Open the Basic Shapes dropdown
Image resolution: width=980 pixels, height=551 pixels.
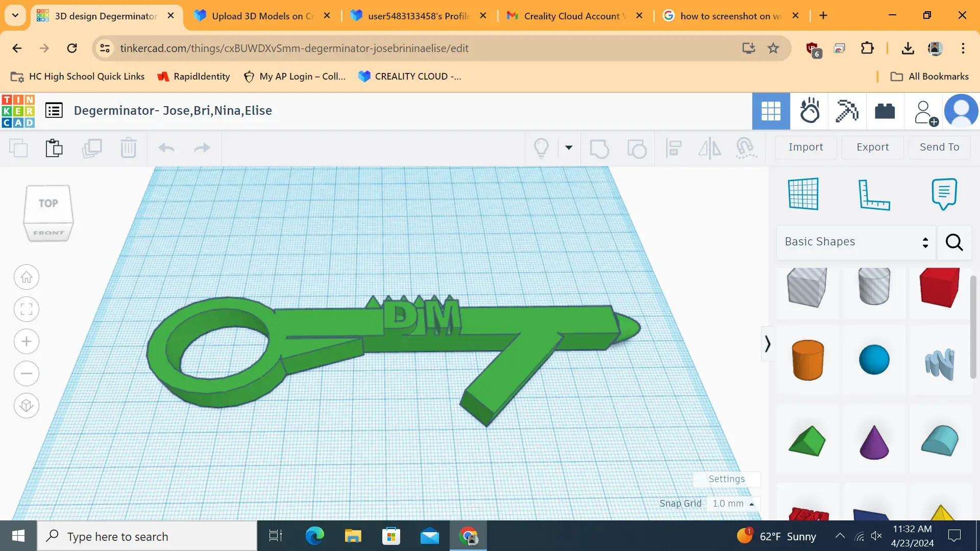click(x=856, y=242)
